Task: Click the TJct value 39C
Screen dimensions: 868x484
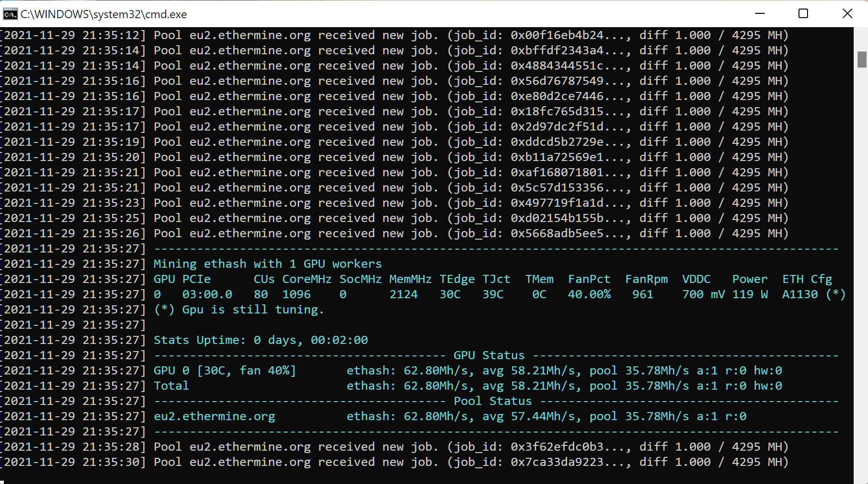Action: 493,294
